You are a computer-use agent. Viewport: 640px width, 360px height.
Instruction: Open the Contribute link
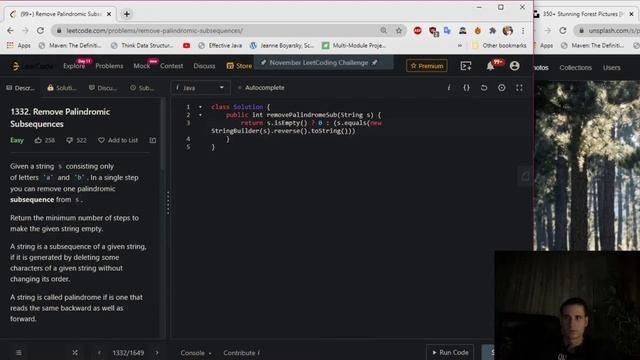241,353
